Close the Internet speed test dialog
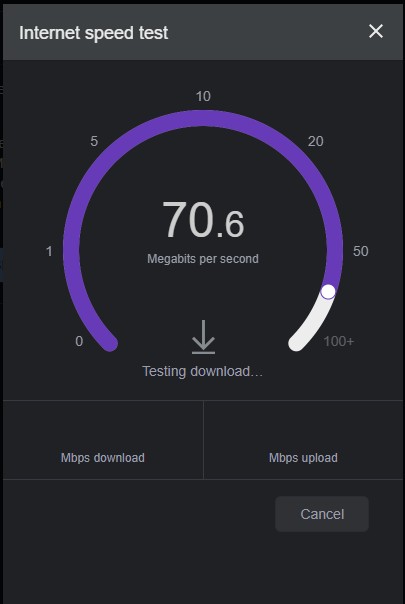 pos(376,31)
